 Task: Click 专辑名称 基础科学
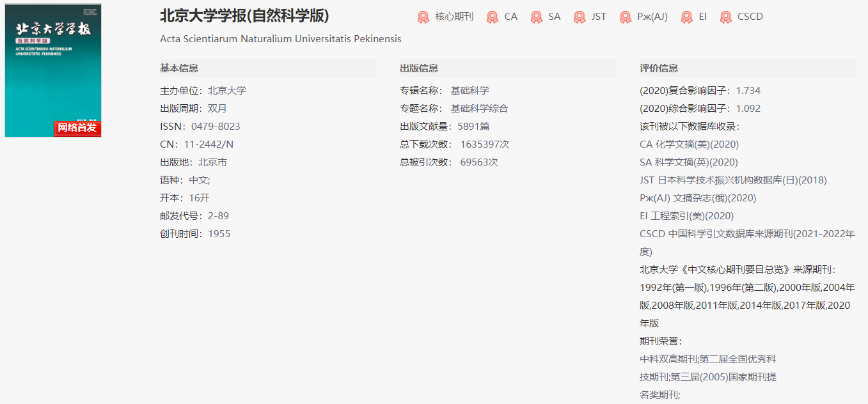pos(445,91)
